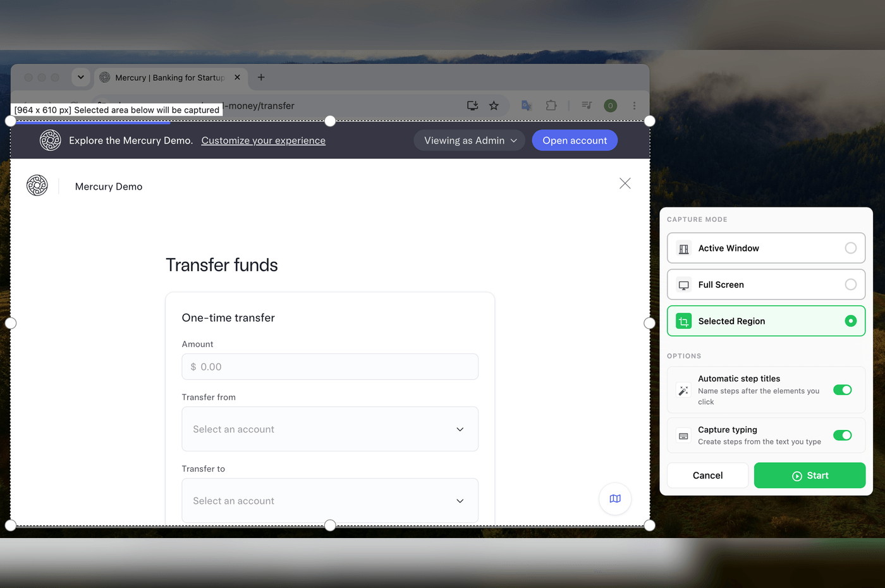This screenshot has width=885, height=588.
Task: Click the CAPTURE MODE section label
Action: click(x=697, y=219)
